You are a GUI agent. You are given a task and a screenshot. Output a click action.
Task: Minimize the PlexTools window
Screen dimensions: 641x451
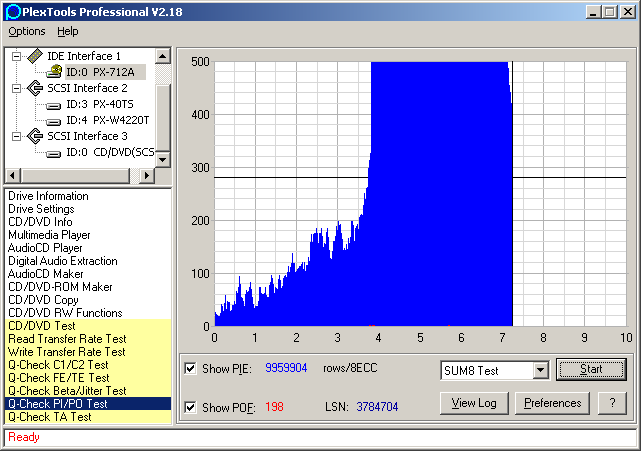pyautogui.click(x=593, y=12)
